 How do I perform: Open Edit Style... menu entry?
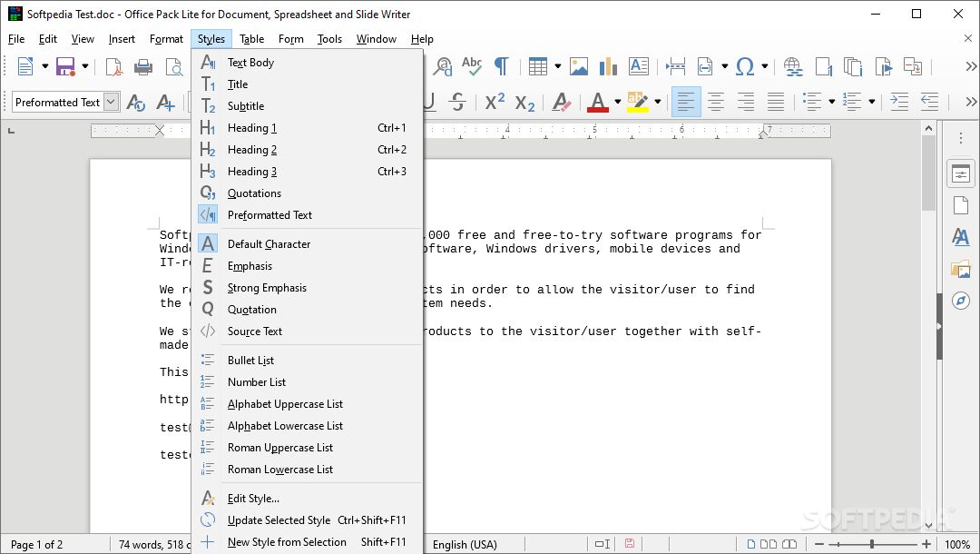pyautogui.click(x=308, y=499)
